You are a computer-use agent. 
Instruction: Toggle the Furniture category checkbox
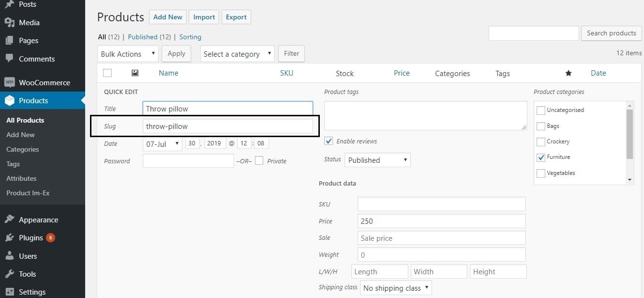point(540,157)
